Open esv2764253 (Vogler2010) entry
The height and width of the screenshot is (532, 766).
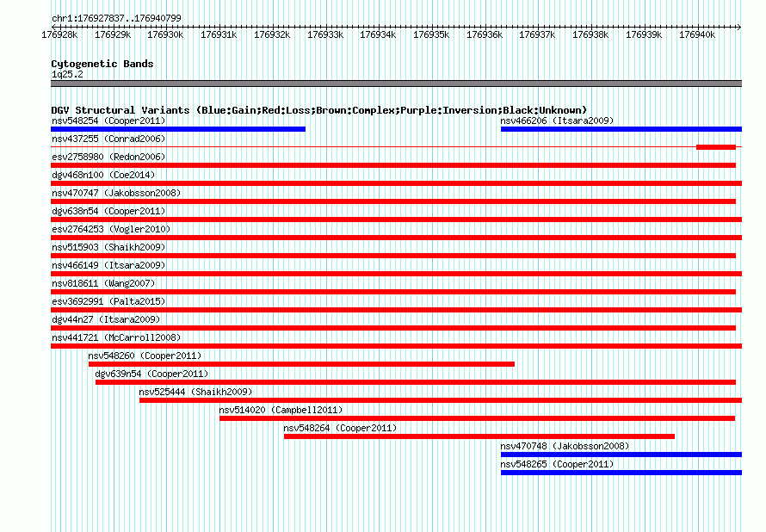[111, 229]
